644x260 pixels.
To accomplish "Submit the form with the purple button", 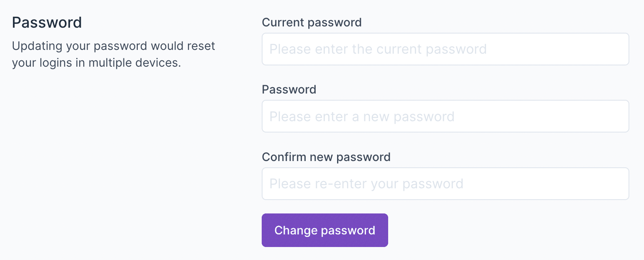I will 325,230.
